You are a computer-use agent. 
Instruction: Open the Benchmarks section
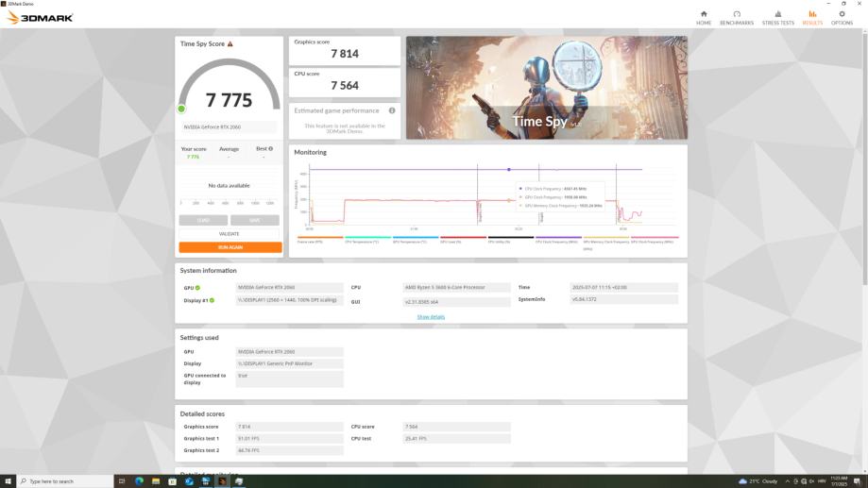click(736, 17)
